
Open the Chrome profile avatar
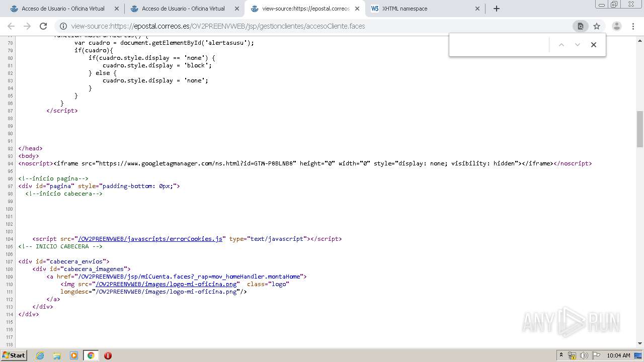[616, 26]
